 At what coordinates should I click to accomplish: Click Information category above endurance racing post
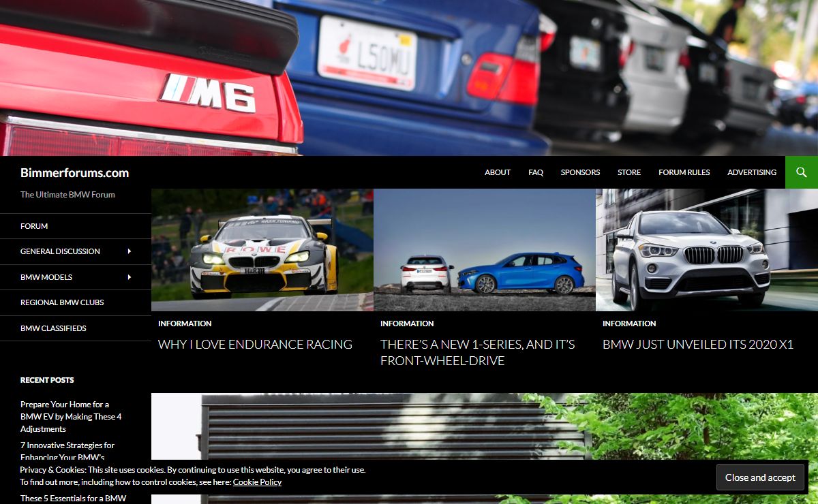pyautogui.click(x=185, y=324)
